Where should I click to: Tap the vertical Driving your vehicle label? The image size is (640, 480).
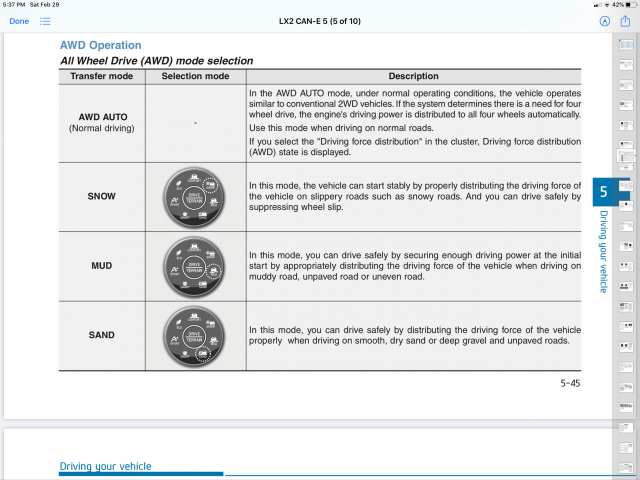603,251
